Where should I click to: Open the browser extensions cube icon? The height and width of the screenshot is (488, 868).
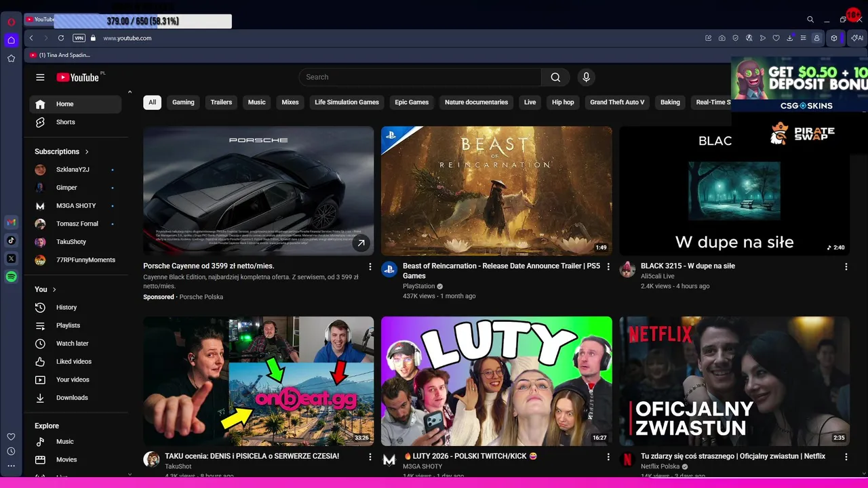coord(834,38)
